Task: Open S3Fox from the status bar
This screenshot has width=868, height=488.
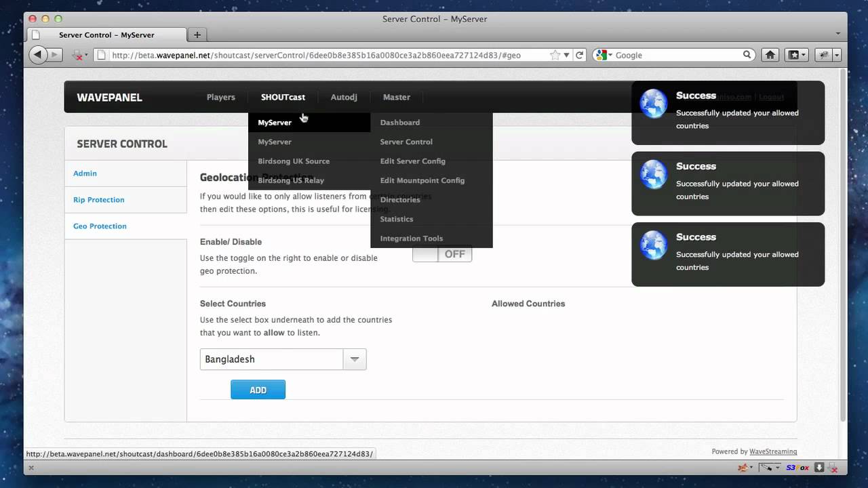Action: [797, 468]
